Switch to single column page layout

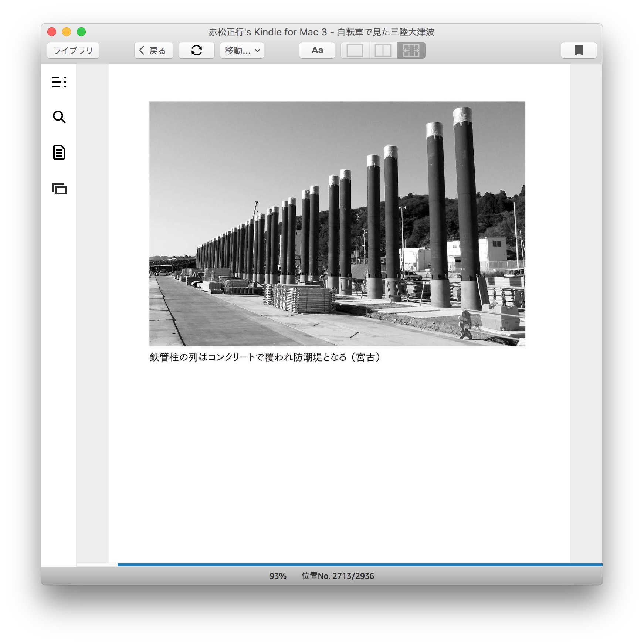[x=355, y=50]
